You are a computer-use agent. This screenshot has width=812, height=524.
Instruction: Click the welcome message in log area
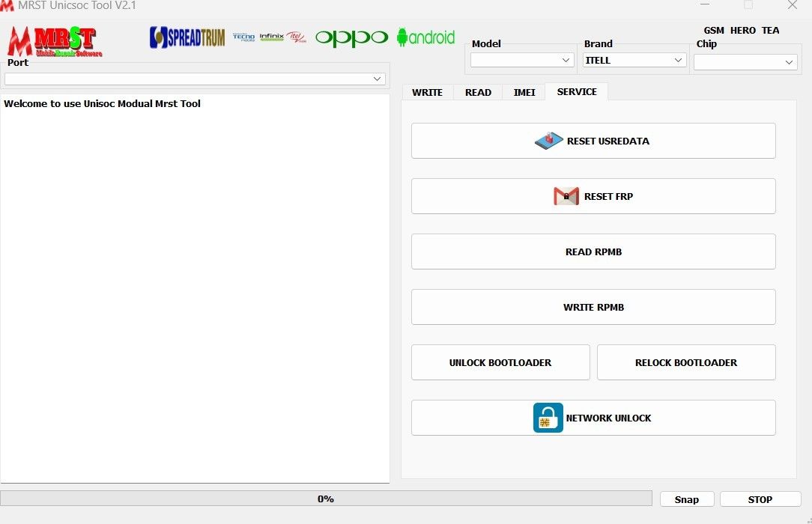pos(102,103)
